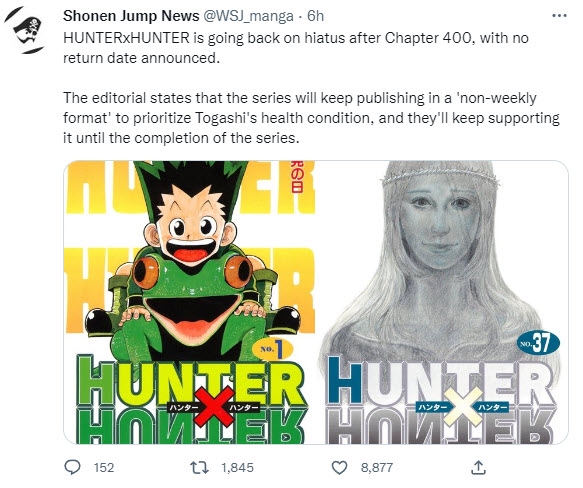Click the tweet text about Chapter 400 hiatus
Viewport: 583px width, 488px height.
(296, 48)
